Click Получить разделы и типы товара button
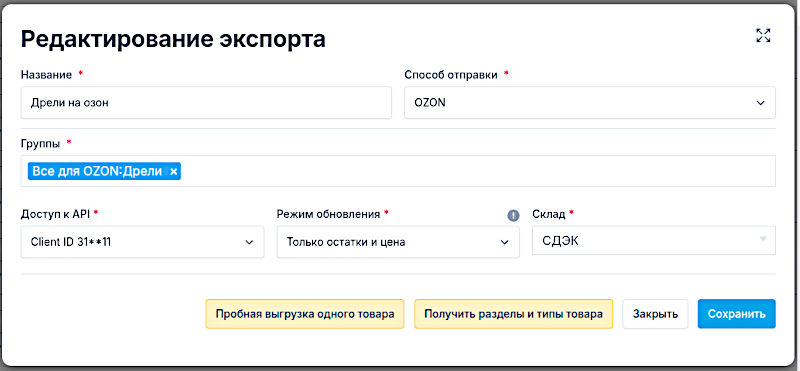This screenshot has height=371, width=800. tap(513, 314)
